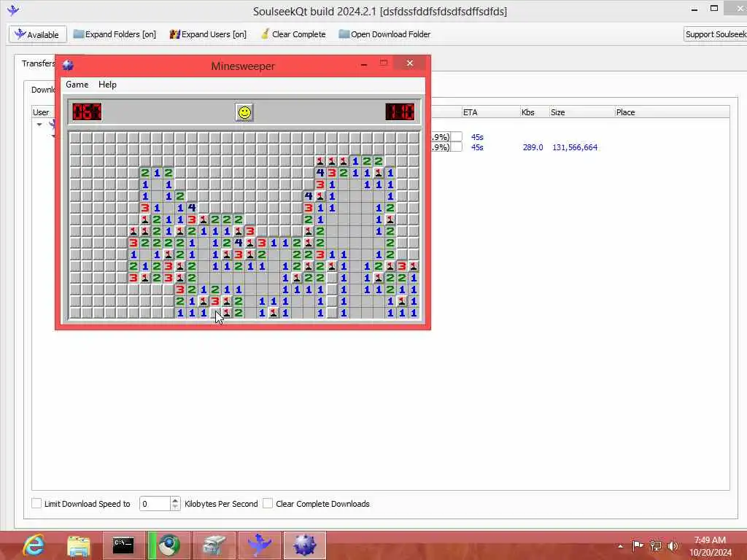Maximize the SoulseekQt window

point(713,9)
